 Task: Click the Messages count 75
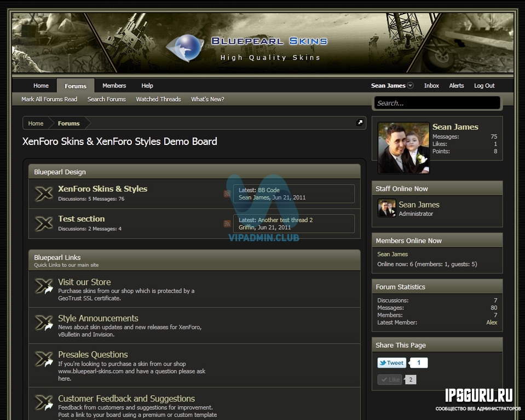[x=494, y=136]
